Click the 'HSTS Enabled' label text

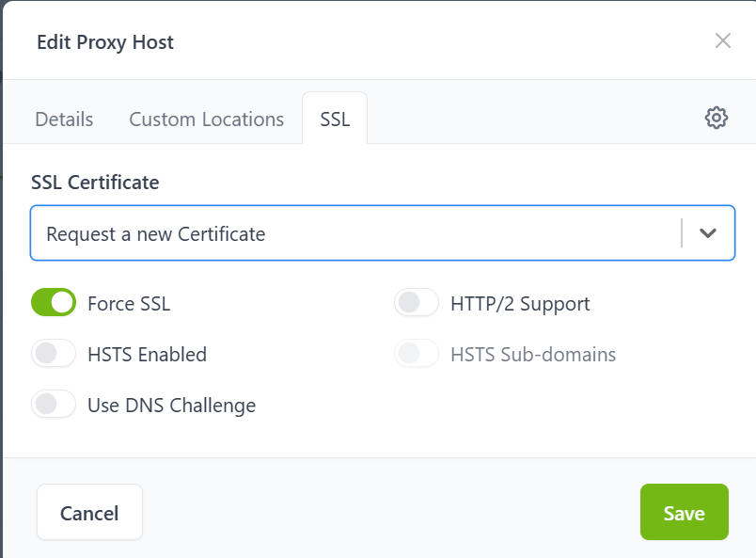[x=147, y=355]
